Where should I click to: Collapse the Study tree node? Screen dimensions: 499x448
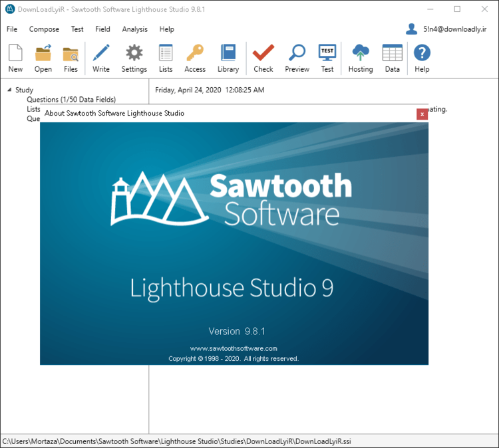(x=9, y=90)
